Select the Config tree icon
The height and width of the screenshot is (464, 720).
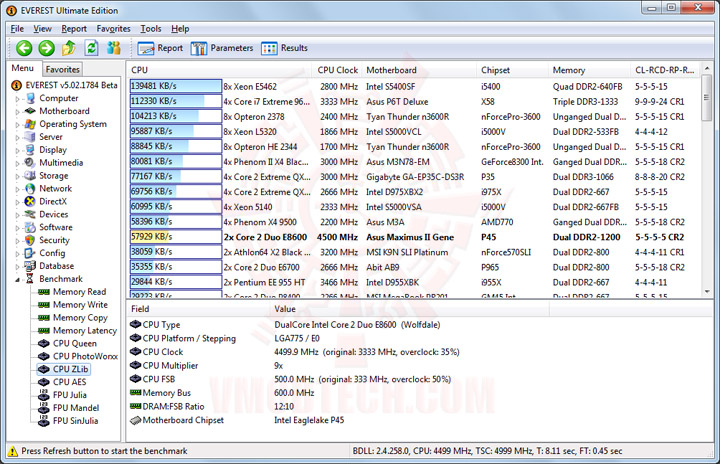(30, 253)
